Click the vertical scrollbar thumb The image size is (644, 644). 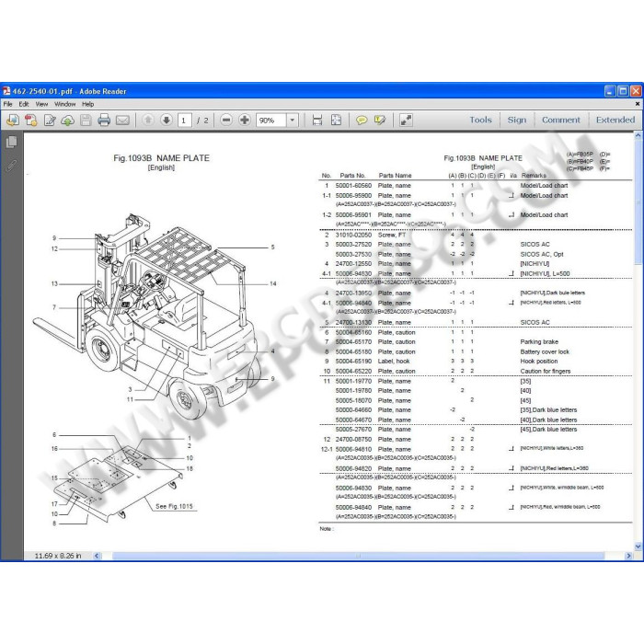click(638, 202)
